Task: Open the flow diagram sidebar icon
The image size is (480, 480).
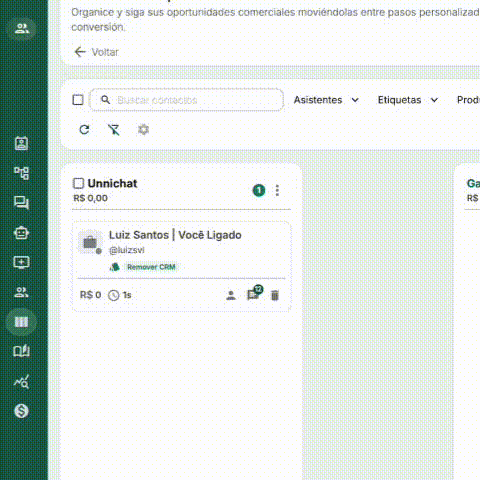Action: (21, 173)
